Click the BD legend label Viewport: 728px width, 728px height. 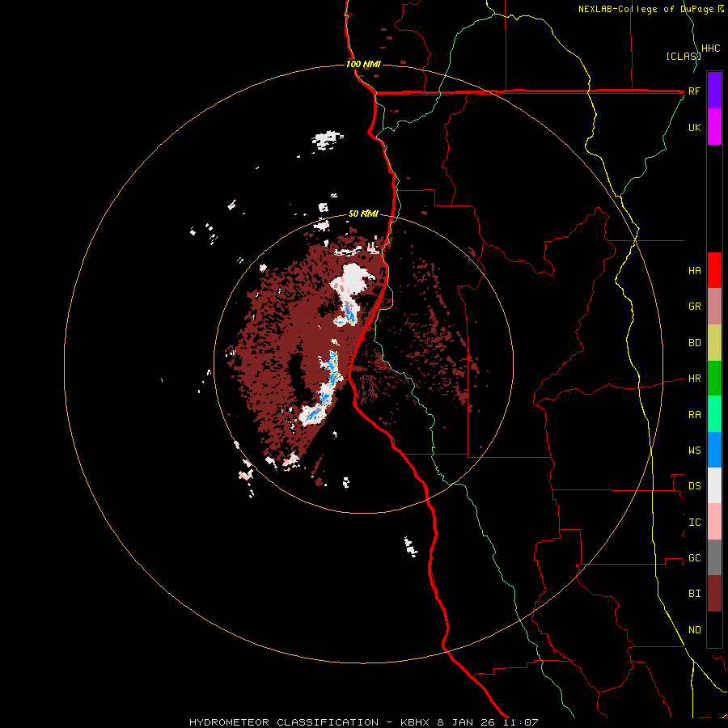coord(694,343)
